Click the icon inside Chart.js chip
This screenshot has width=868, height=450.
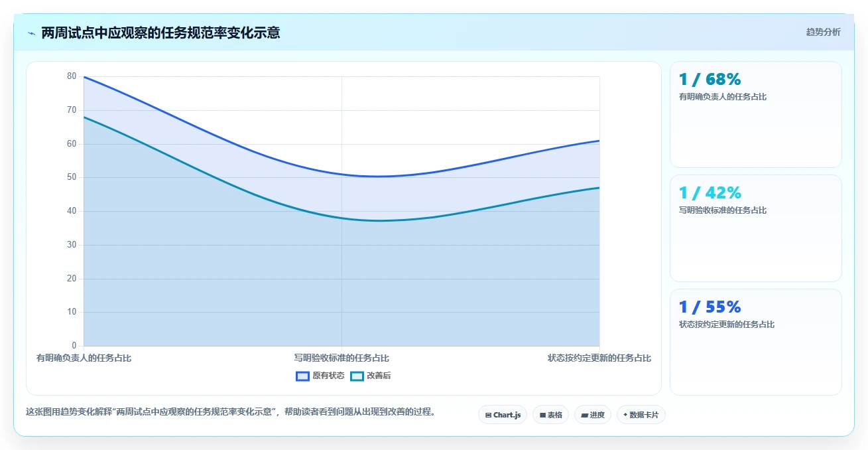tap(488, 415)
